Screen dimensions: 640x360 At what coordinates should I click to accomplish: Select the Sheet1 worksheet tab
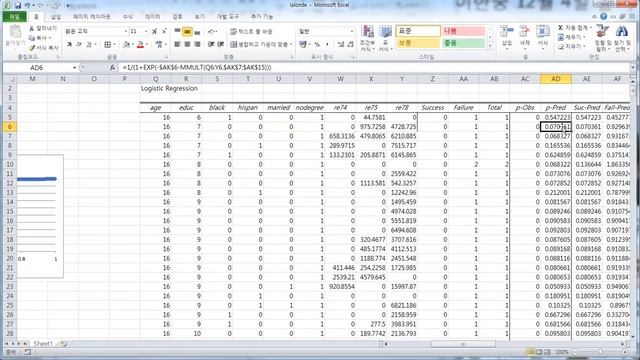[x=43, y=344]
